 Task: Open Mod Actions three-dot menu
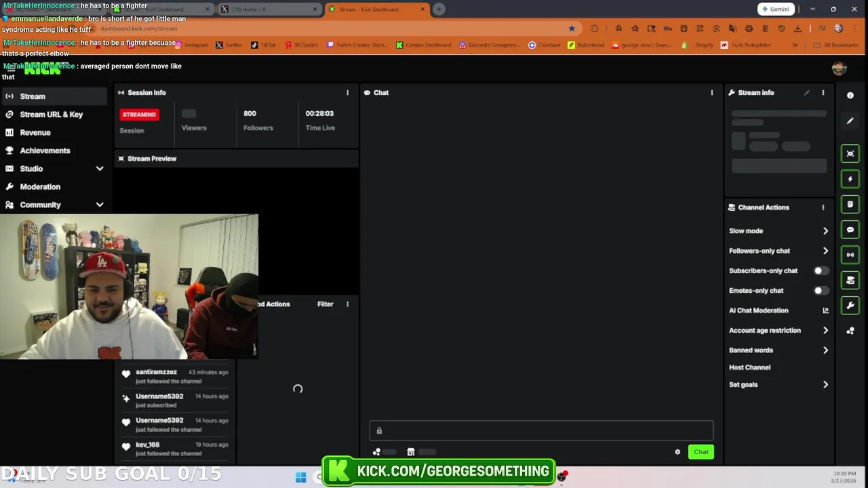coord(347,304)
